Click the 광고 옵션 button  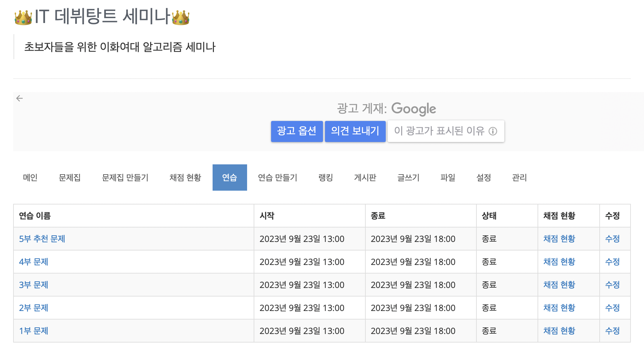[x=296, y=131]
